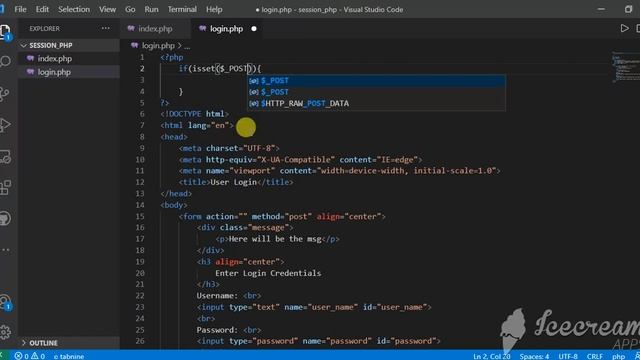Click the 'Here will be the msg' text
The width and height of the screenshot is (640, 360).
pos(275,239)
